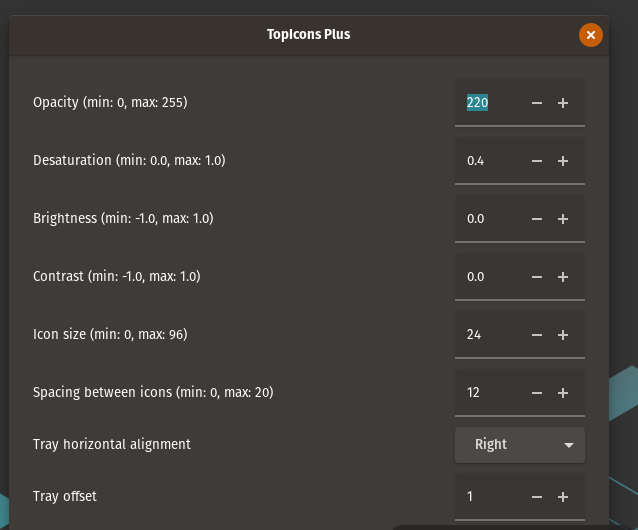Screen dimensions: 638x530
Task: Lower Brightness with the minus icon
Action: [x=537, y=219]
